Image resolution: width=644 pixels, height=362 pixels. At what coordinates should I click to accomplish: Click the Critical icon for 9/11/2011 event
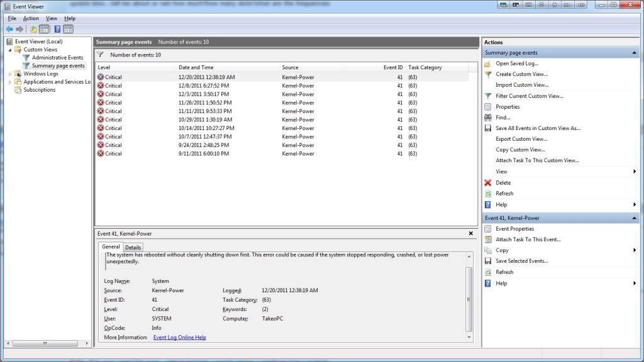coord(101,153)
